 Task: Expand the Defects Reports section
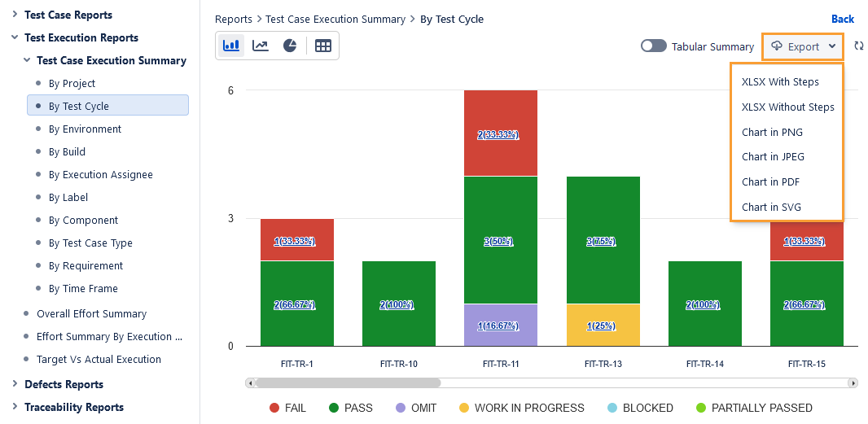[15, 384]
